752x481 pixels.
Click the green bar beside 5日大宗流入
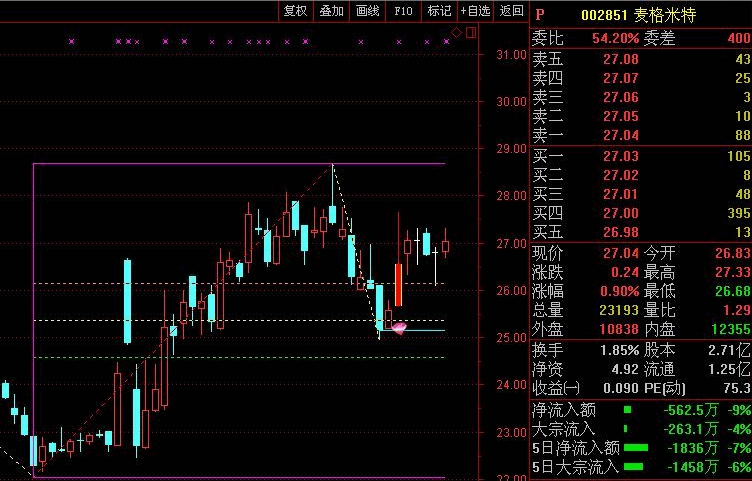pyautogui.click(x=634, y=467)
